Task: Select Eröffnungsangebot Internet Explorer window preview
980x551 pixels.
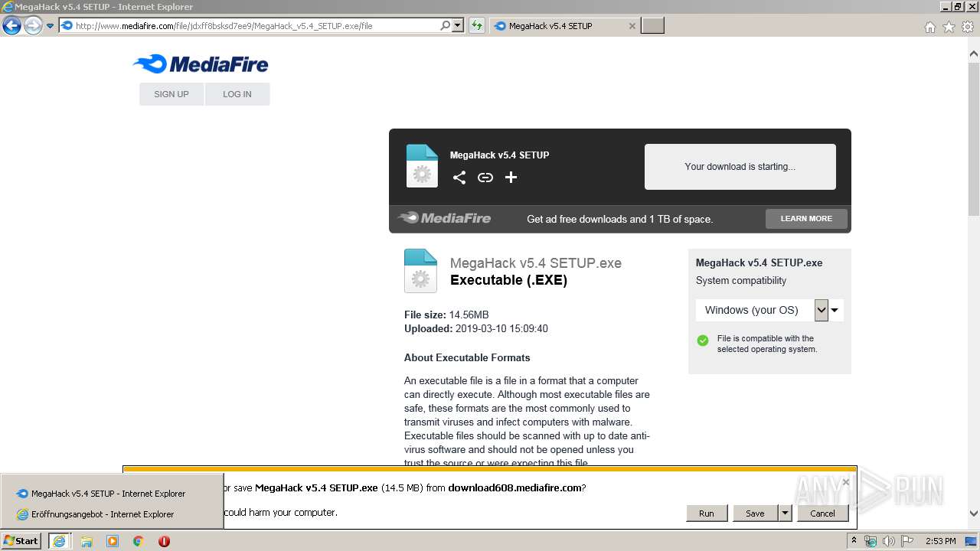Action: click(x=112, y=514)
